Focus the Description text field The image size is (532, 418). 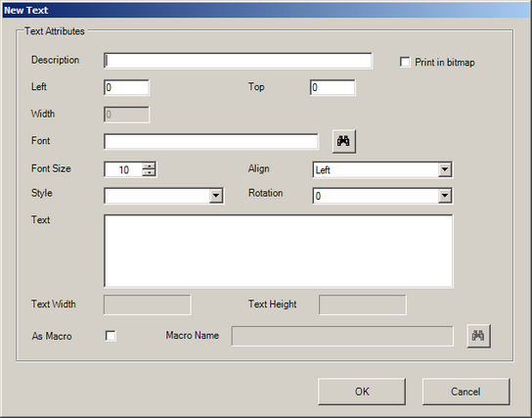238,61
